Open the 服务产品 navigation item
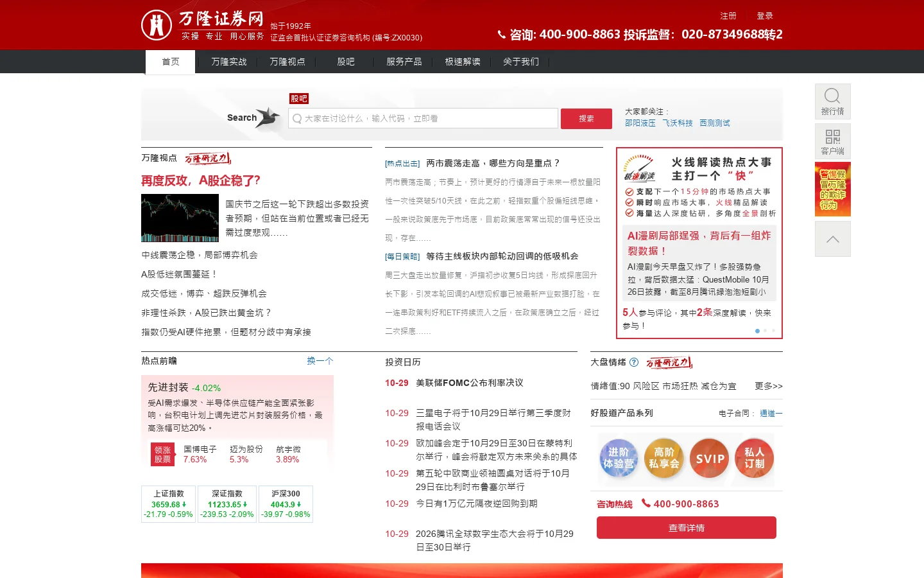The image size is (924, 578). click(404, 62)
